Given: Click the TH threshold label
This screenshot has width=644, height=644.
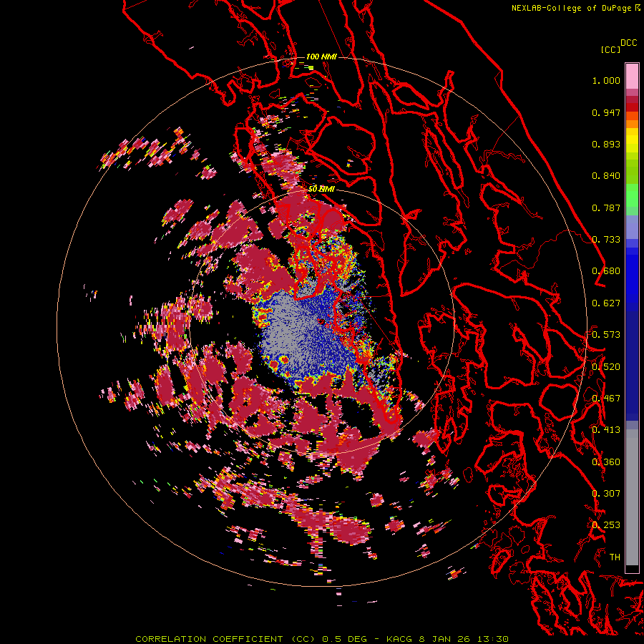Looking at the screenshot, I should [x=615, y=557].
